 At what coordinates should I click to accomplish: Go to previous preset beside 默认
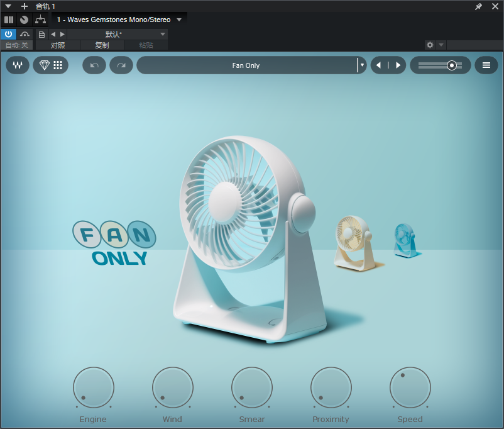(x=53, y=35)
